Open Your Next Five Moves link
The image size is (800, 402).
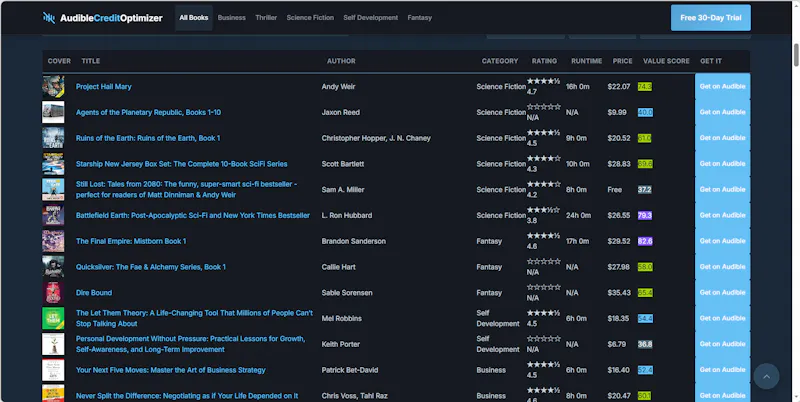tap(171, 370)
